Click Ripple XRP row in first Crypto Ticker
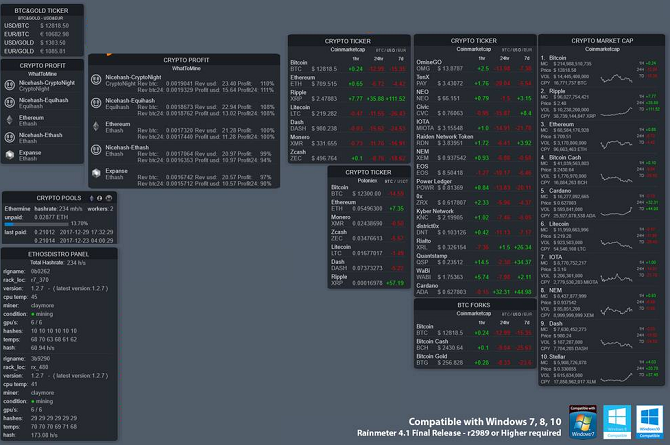670x445 pixels. [x=348, y=96]
